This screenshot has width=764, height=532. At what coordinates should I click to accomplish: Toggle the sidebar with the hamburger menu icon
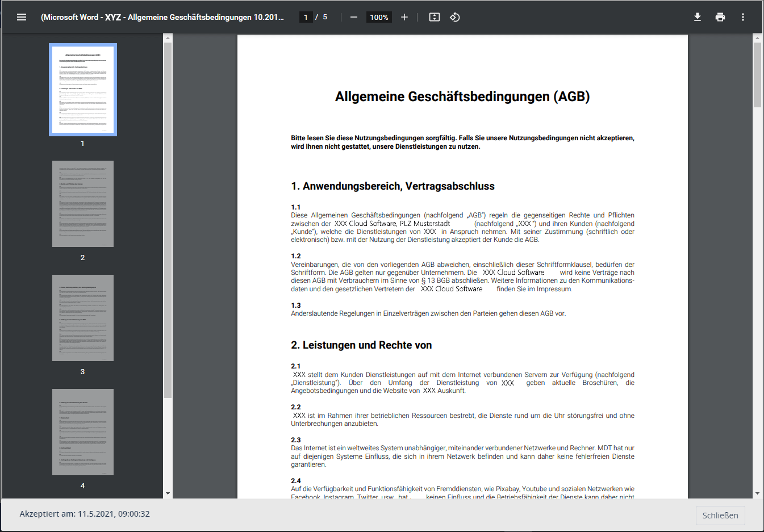22,17
